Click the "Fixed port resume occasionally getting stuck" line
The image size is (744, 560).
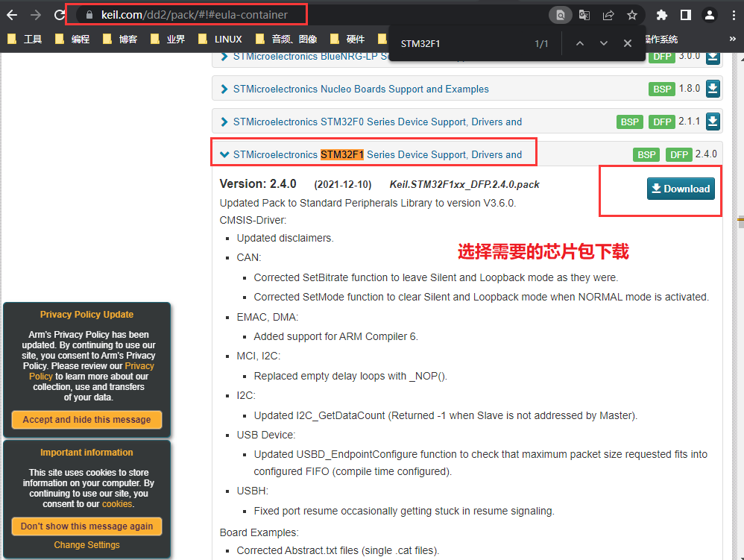pos(404,511)
